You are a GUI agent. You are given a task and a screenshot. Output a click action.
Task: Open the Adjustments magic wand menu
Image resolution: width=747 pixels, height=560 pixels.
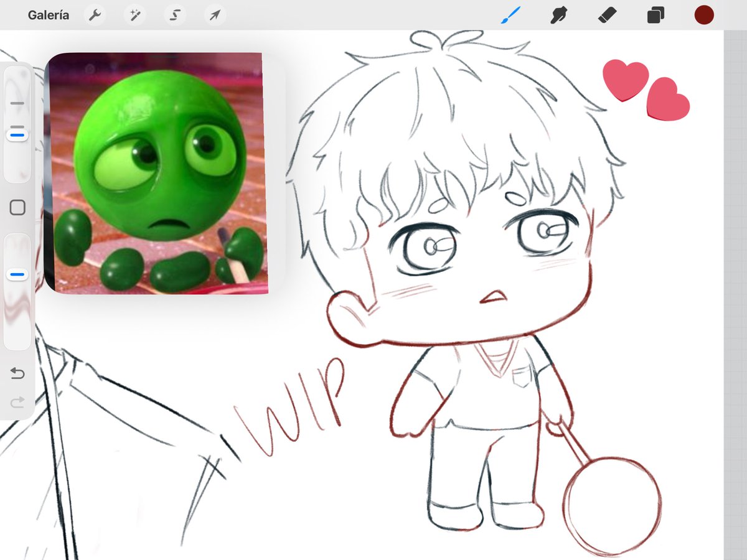(x=134, y=15)
